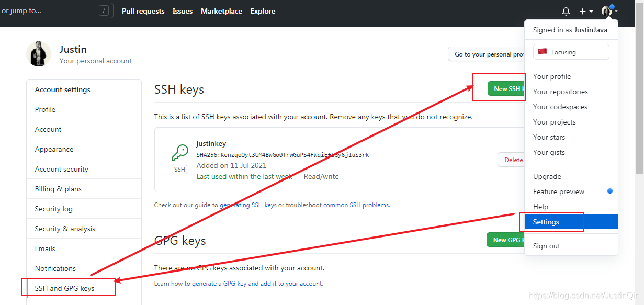Click the blue Feature preview indicator dot
This screenshot has height=305, width=644.
610,191
